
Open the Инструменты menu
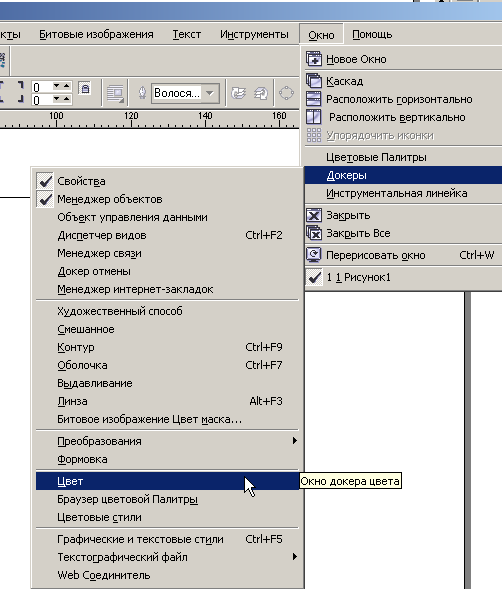tap(254, 34)
